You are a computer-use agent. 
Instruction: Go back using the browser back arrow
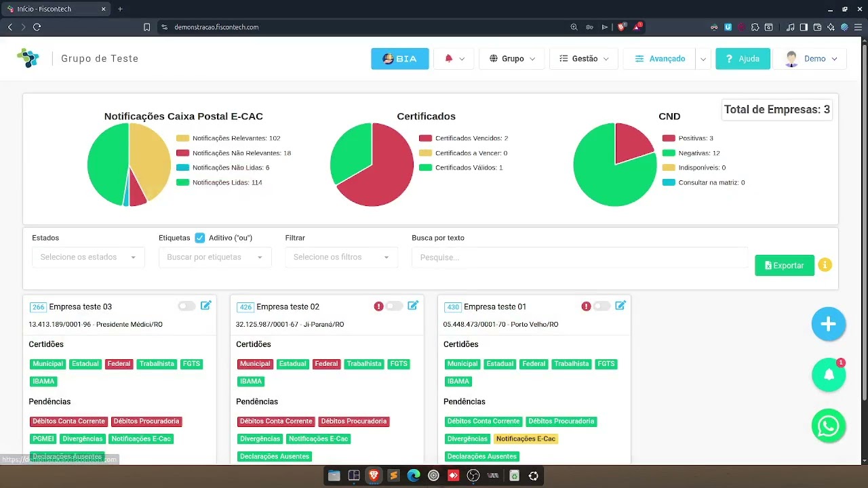[x=9, y=27]
